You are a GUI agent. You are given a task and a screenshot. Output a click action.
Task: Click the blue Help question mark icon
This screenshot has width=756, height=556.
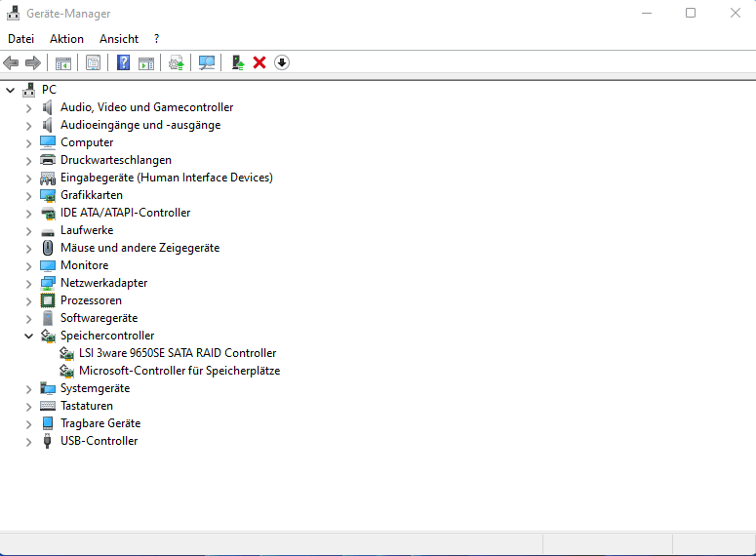tap(124, 62)
